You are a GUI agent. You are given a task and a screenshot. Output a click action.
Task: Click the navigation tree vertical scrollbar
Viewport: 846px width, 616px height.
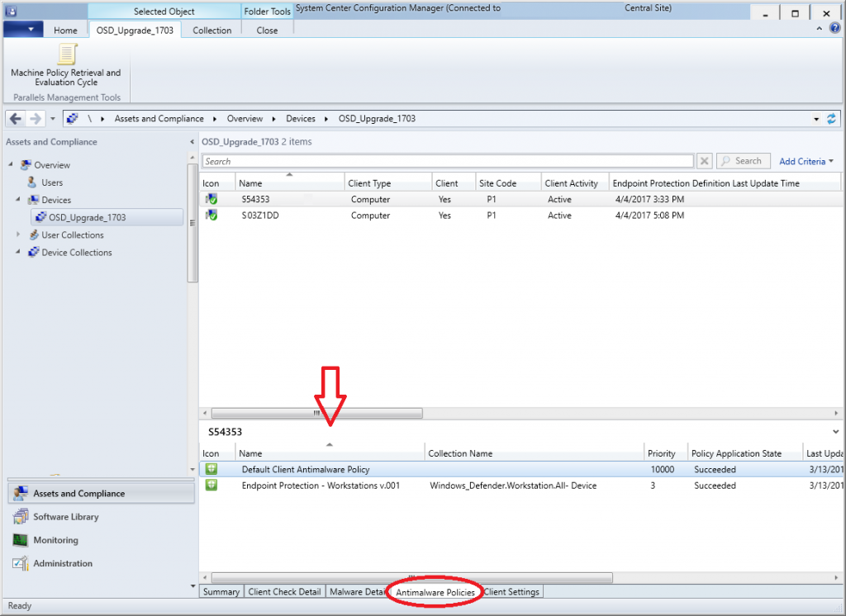[x=192, y=223]
